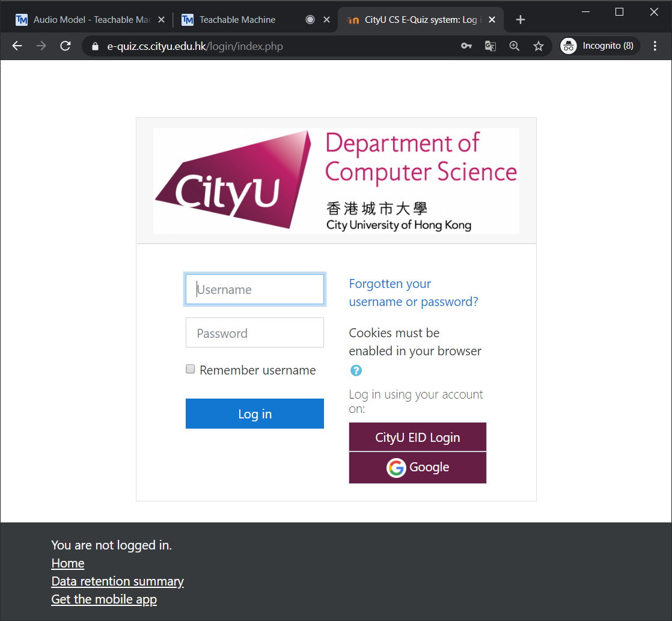
Task: Open the Home footer link
Action: point(68,563)
